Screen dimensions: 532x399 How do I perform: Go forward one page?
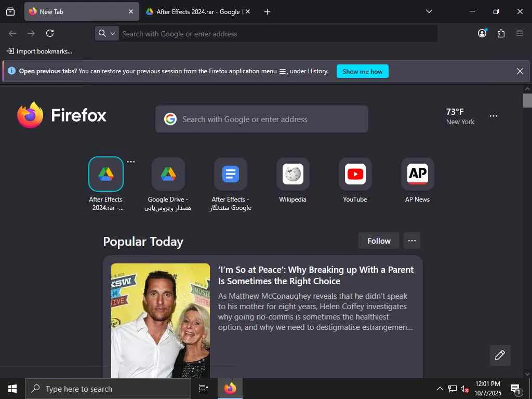pyautogui.click(x=31, y=33)
